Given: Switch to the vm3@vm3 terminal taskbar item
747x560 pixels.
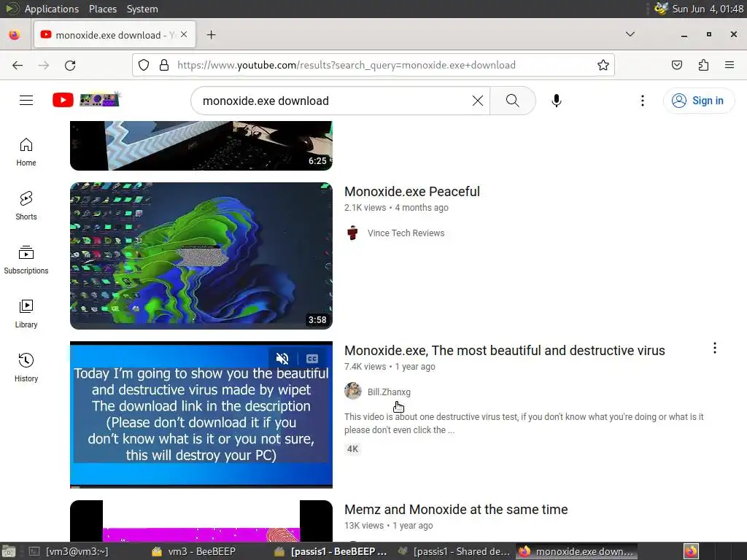Looking at the screenshot, I should (x=69, y=551).
